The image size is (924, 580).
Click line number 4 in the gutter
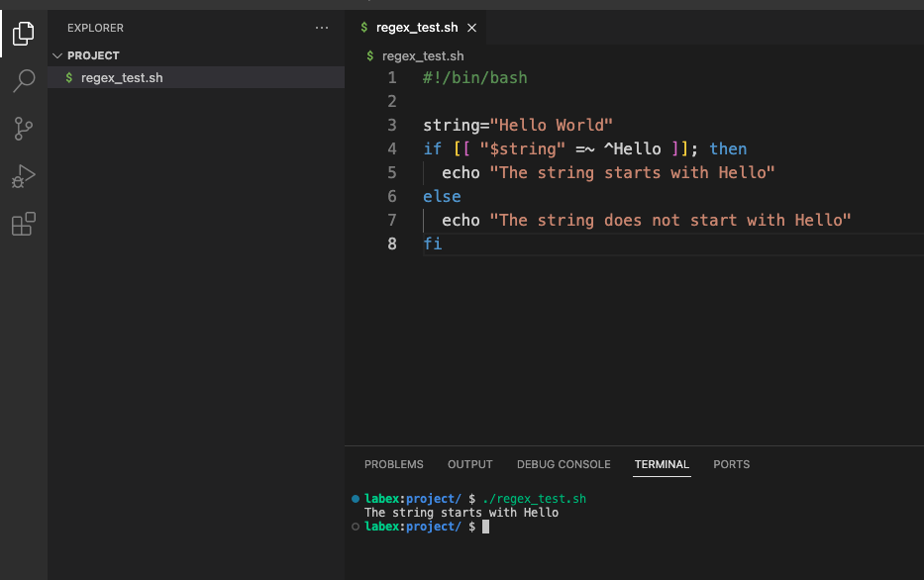tap(392, 148)
